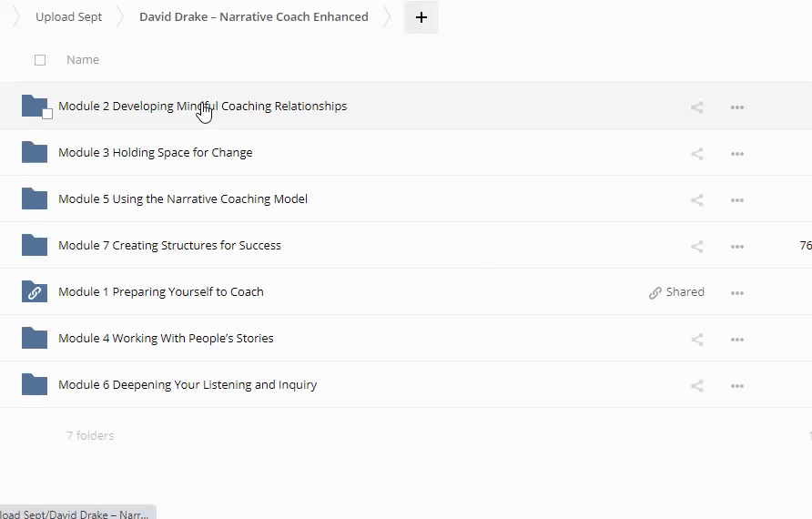
Task: Share Module 6 Deepening Your Listening folder
Action: tap(696, 386)
